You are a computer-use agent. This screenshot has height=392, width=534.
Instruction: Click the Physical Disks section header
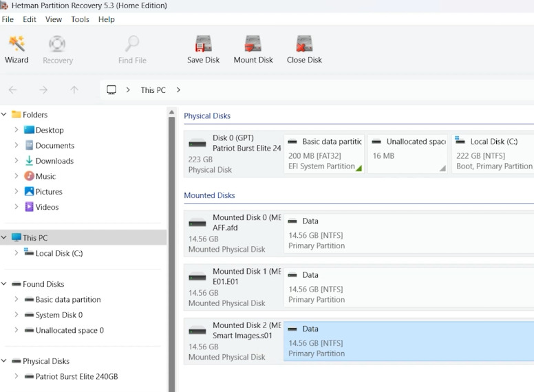click(x=207, y=116)
